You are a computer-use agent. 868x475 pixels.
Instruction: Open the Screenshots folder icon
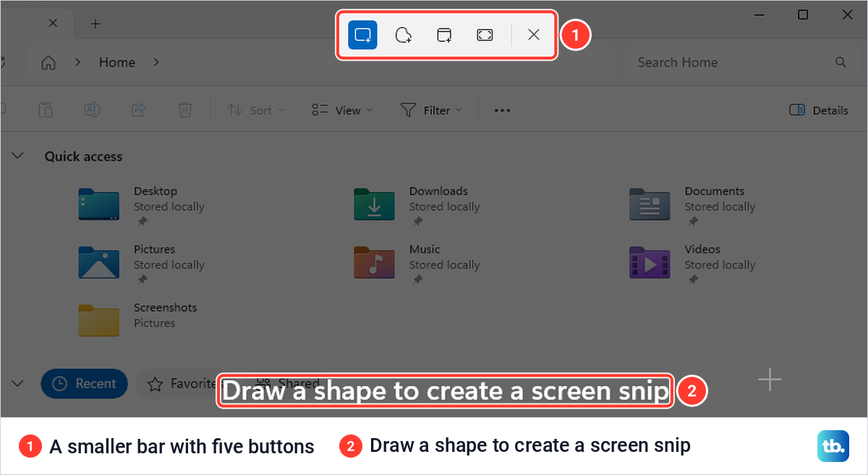99,320
